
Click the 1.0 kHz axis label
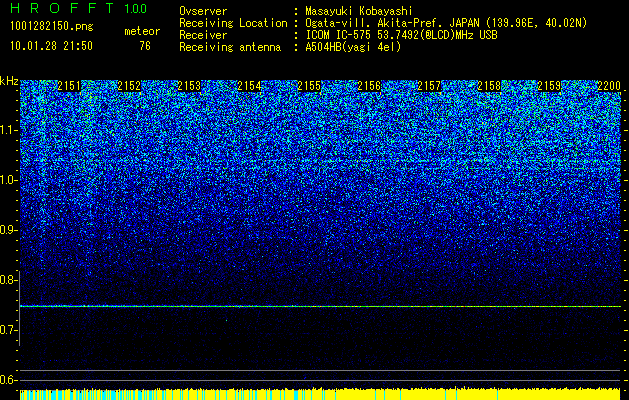pos(9,180)
